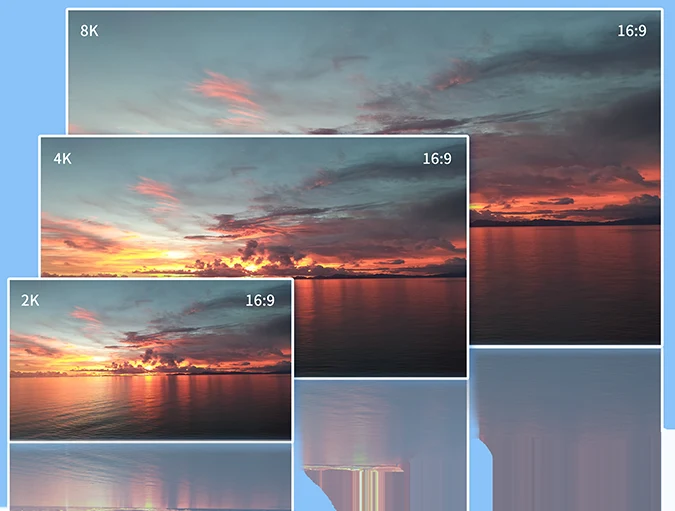The image size is (675, 511).
Task: Click the 16:9 text on the 4K image
Action: pyautogui.click(x=437, y=159)
